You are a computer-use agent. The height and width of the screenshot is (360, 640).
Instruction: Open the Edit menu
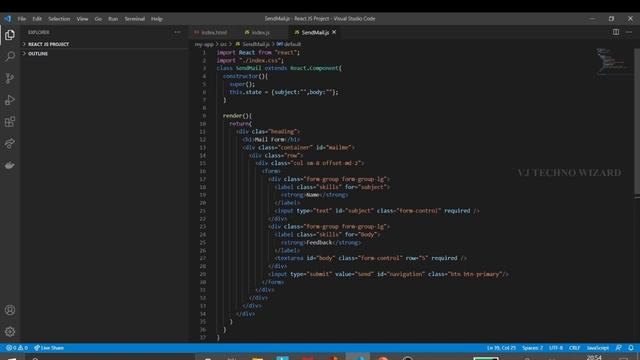point(37,19)
